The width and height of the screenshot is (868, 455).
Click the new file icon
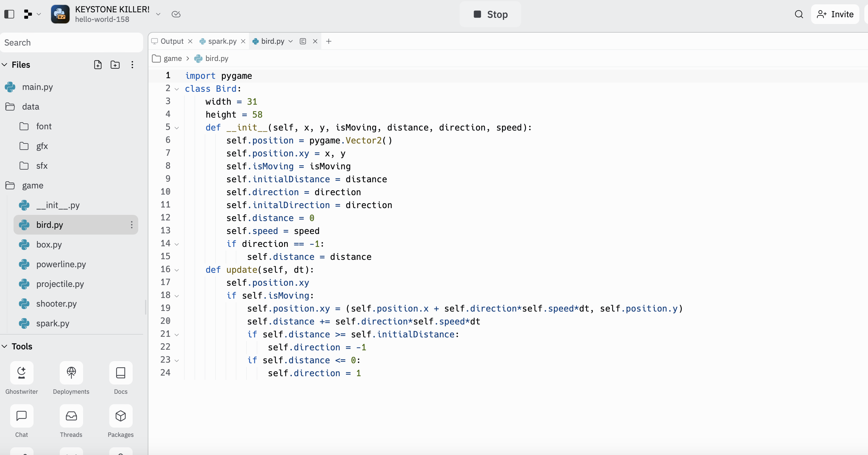pos(98,65)
